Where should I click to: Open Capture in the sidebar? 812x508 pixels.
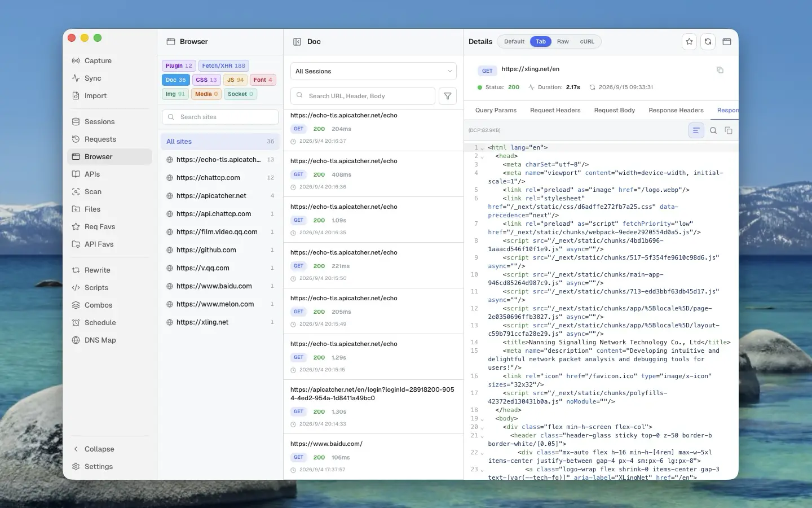109,61
